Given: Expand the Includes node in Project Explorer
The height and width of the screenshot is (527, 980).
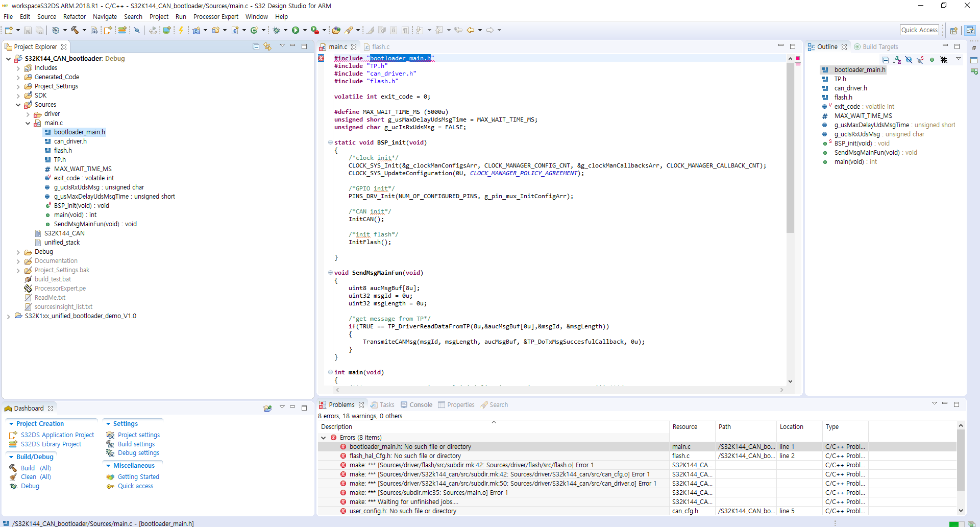Looking at the screenshot, I should pos(18,67).
